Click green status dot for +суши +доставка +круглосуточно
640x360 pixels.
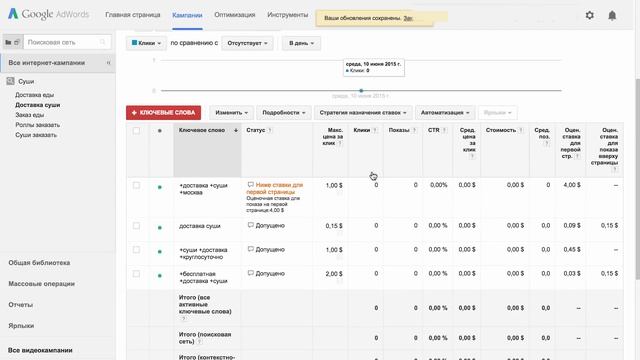(160, 252)
